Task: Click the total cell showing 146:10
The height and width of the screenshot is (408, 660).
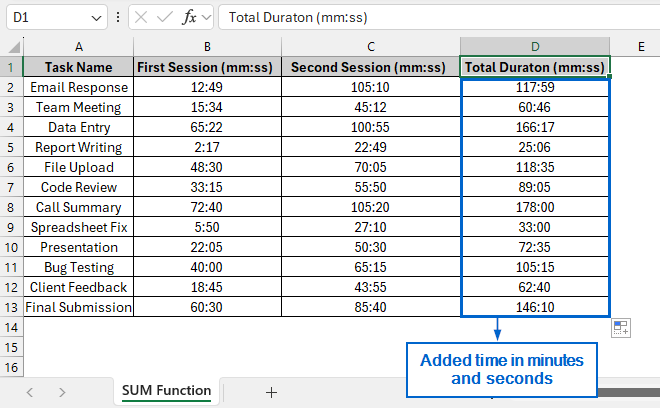Action: pyautogui.click(x=535, y=307)
